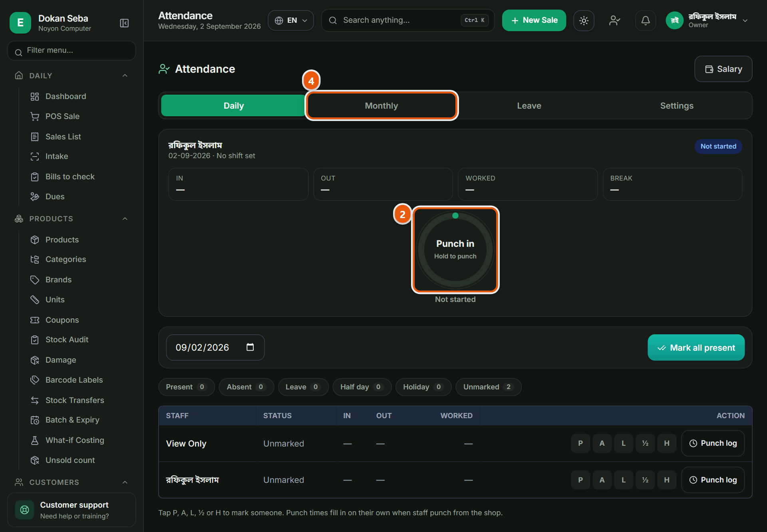Mark রফিকুল ইসলাম as Absent (A)
The height and width of the screenshot is (532, 767).
tap(602, 480)
